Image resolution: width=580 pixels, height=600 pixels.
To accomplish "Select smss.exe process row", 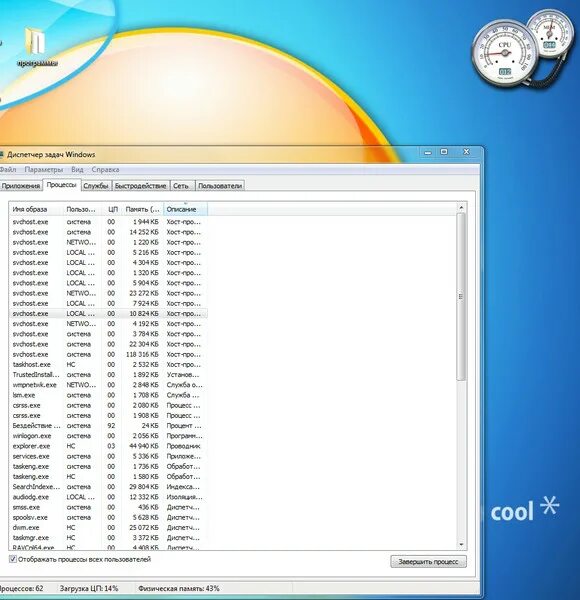I will pyautogui.click(x=108, y=507).
